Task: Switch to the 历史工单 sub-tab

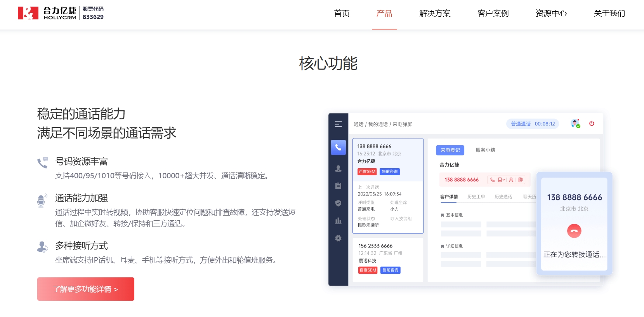Action: tap(476, 197)
